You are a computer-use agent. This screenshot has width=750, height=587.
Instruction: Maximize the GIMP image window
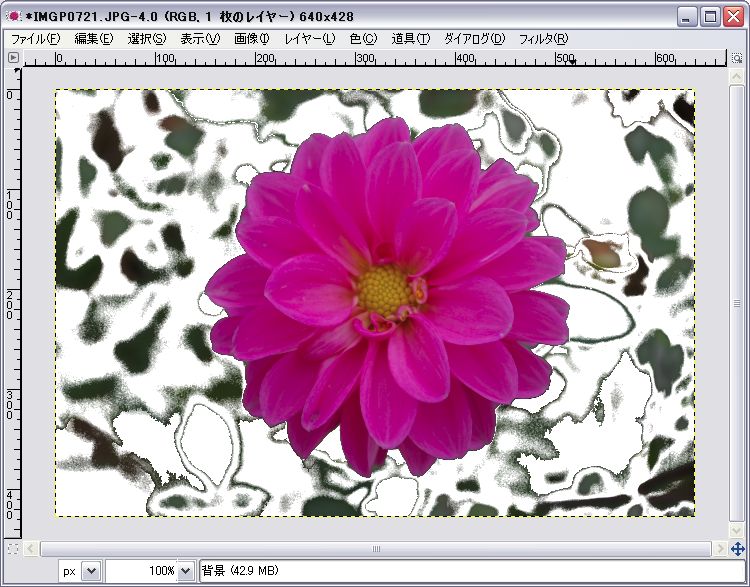(710, 17)
